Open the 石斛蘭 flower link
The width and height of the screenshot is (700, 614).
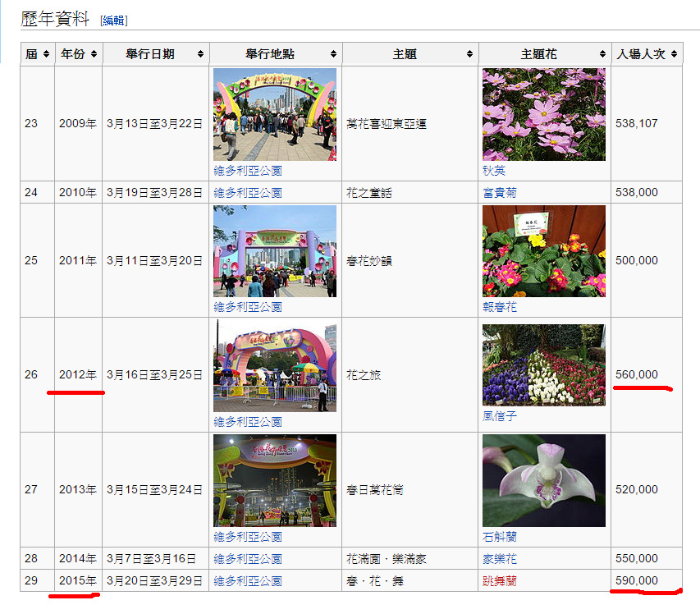coord(500,537)
